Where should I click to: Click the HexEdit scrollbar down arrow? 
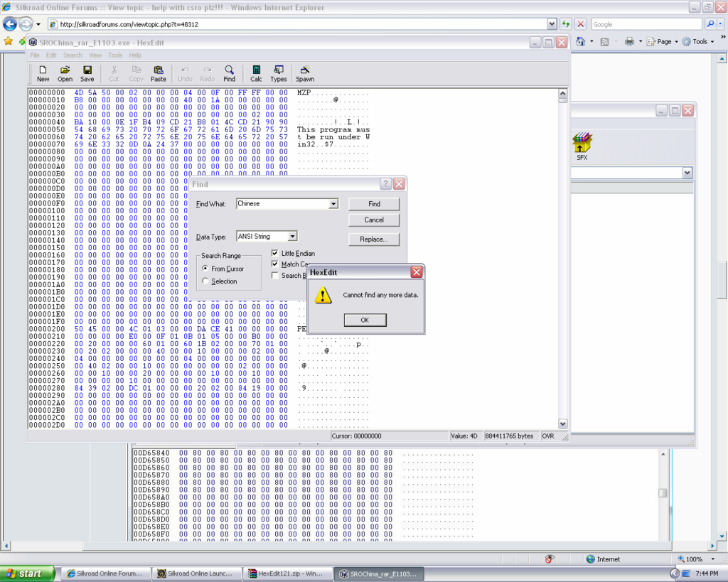point(563,424)
